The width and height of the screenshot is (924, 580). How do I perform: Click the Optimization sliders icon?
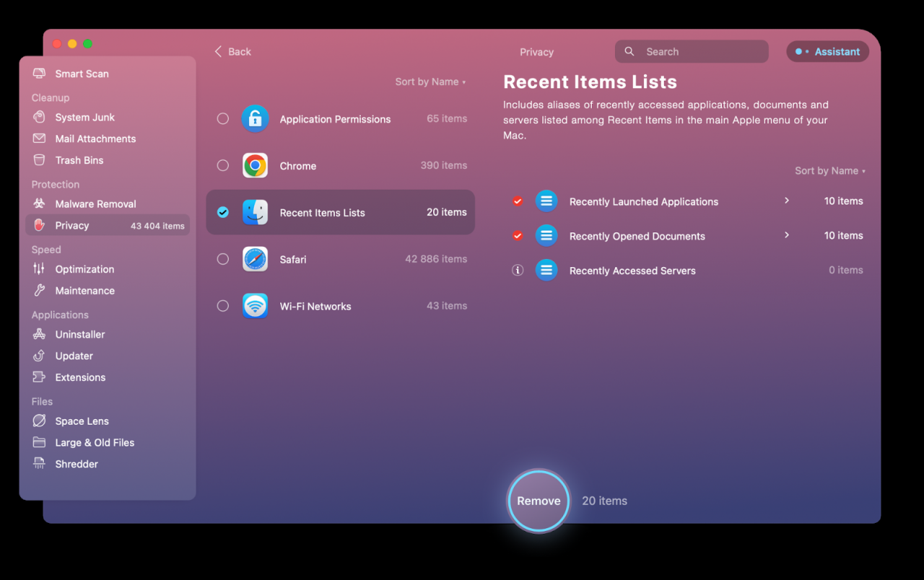[x=40, y=269]
